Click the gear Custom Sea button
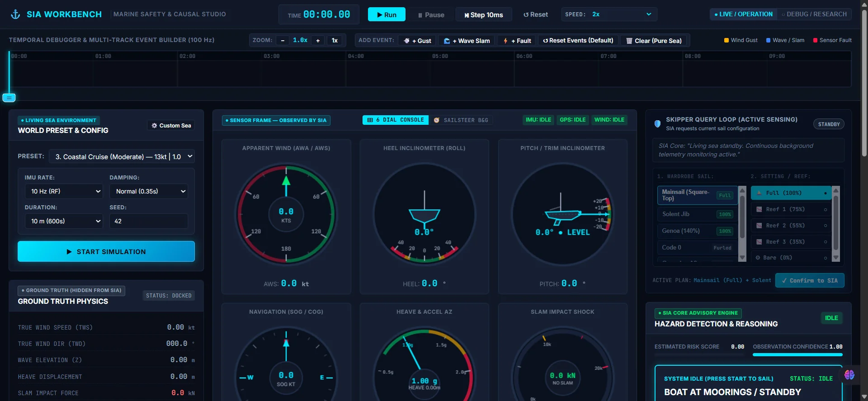This screenshot has width=868, height=401. coord(171,126)
